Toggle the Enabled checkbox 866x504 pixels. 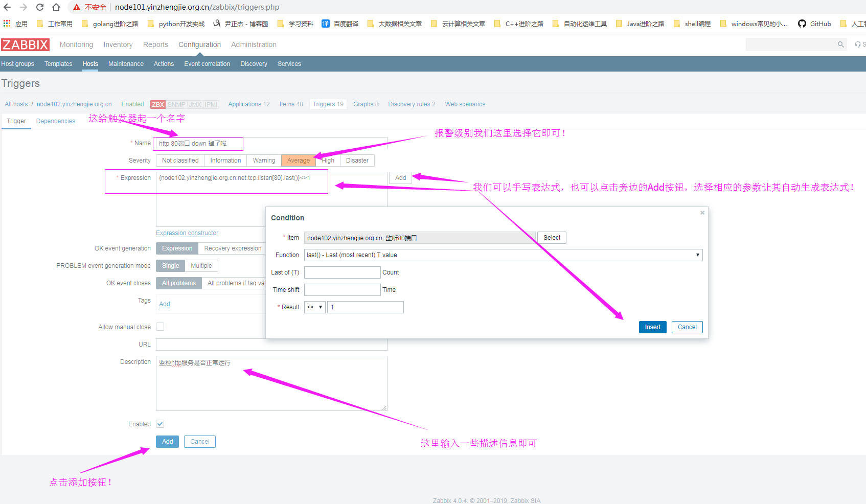(x=160, y=424)
